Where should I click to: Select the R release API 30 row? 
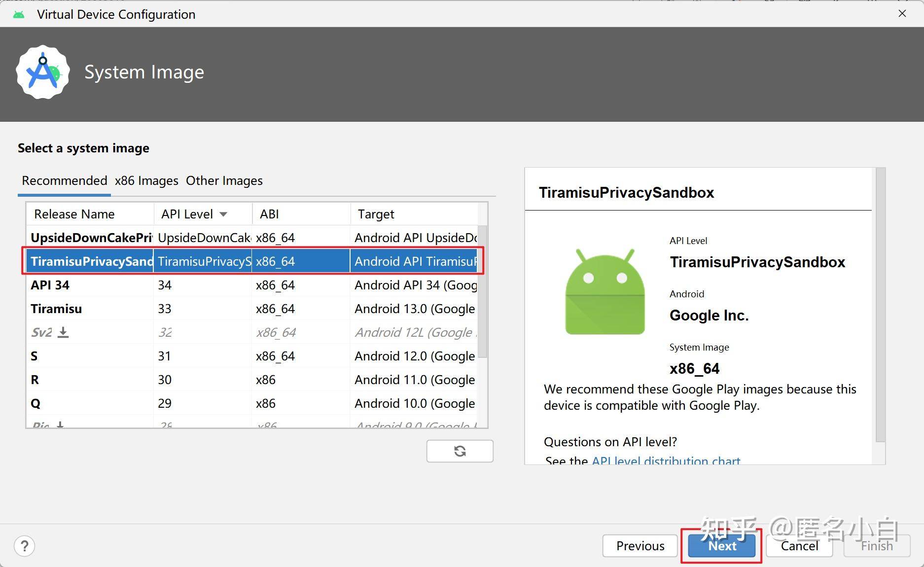click(252, 380)
